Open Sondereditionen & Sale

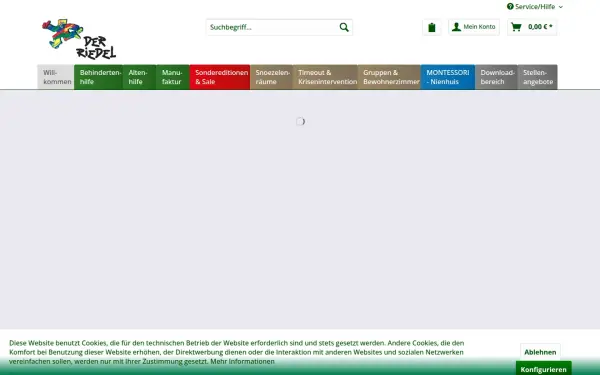[x=220, y=77]
